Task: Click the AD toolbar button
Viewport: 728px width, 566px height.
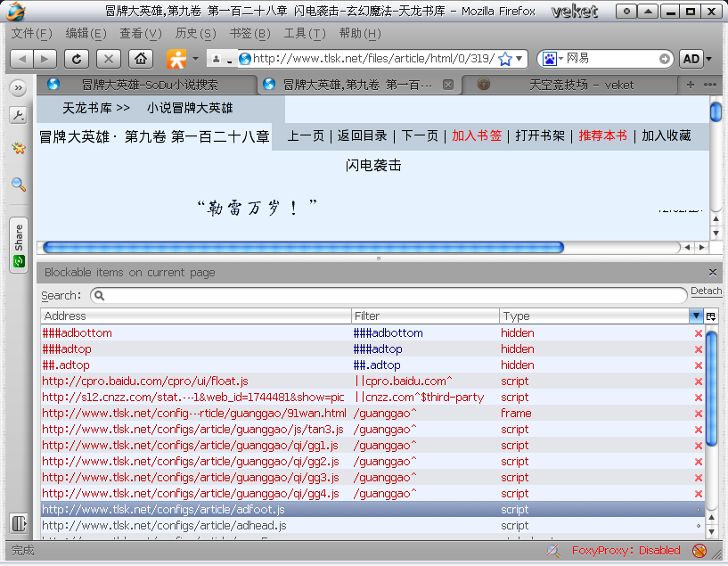Action: click(x=691, y=59)
